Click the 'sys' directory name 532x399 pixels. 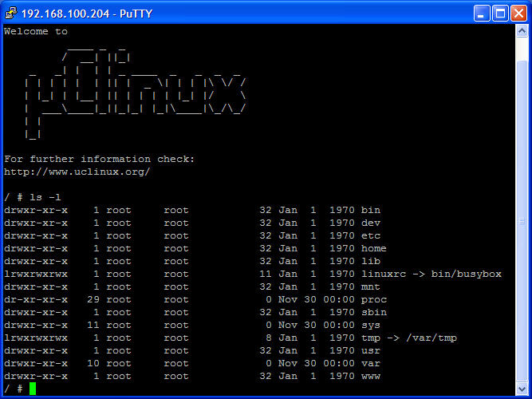click(371, 326)
